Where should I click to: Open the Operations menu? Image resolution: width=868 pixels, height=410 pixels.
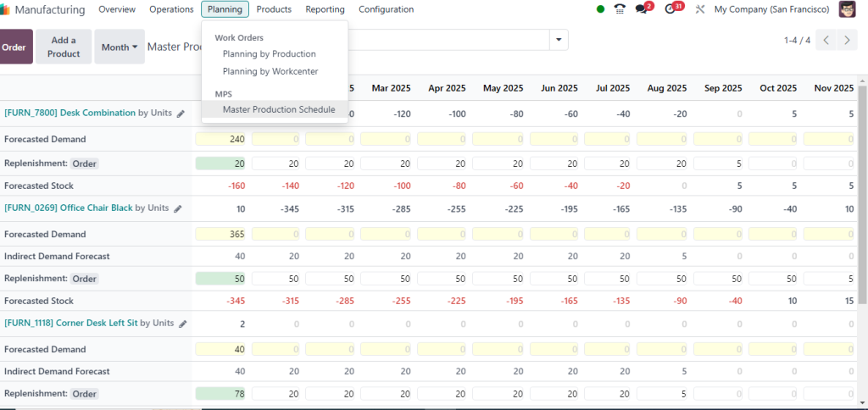coord(171,9)
